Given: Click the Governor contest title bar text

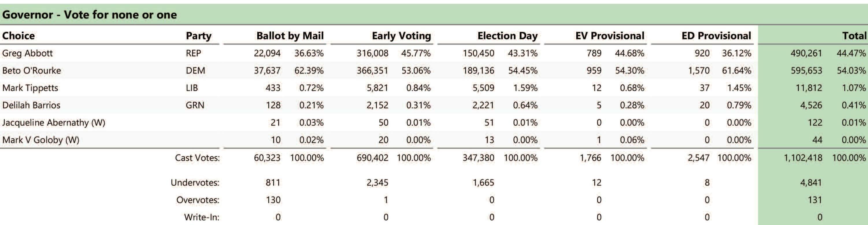Looking at the screenshot, I should click(89, 15).
